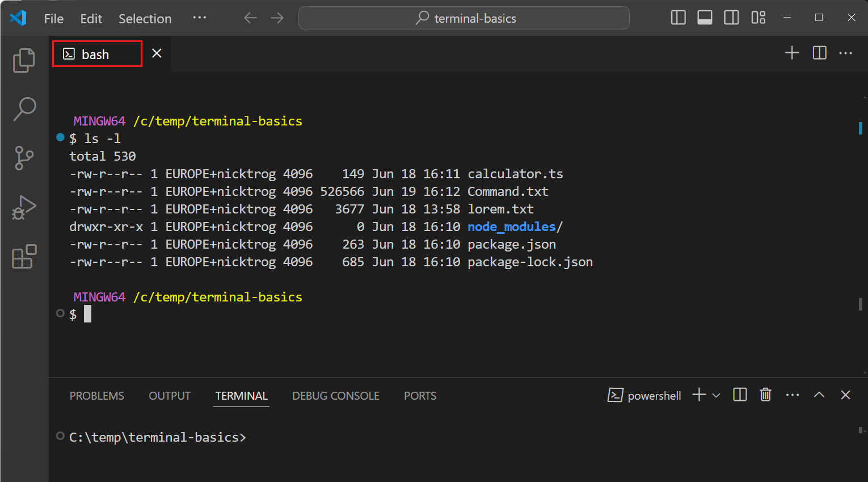
Task: Toggle the Primary Side Bar visibility
Action: tap(678, 18)
